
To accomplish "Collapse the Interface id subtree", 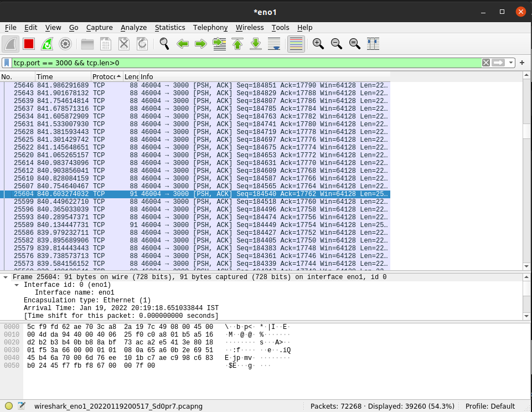I will point(17,285).
